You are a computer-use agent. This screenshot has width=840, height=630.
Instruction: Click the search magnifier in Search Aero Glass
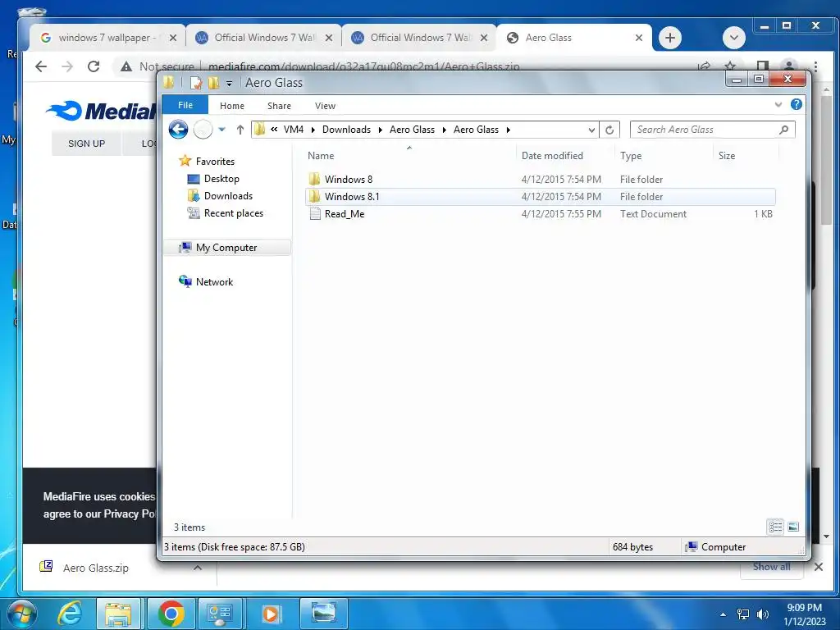click(783, 130)
